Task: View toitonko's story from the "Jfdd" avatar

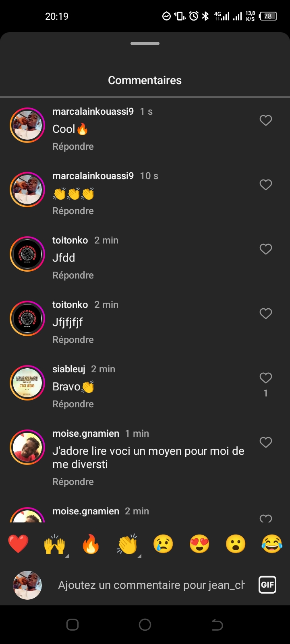Action: 27,254
